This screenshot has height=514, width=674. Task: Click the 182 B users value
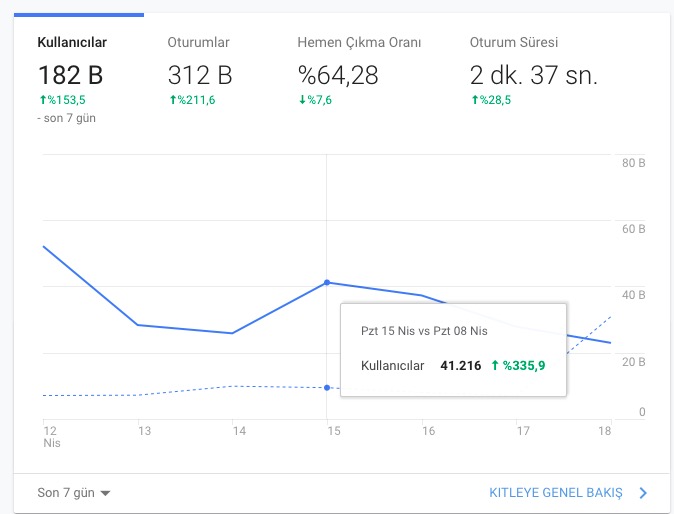70,75
